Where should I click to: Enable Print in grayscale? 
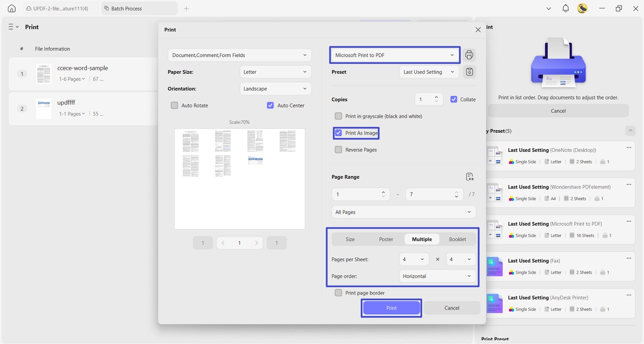click(x=338, y=116)
